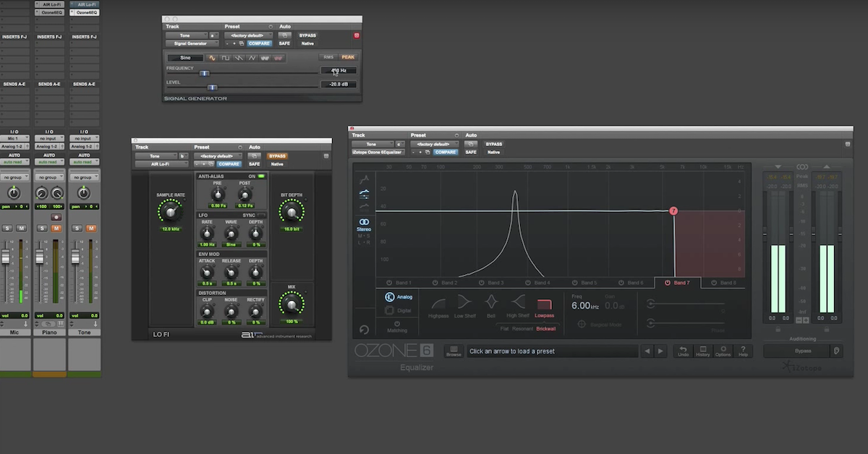Select the Low Shelf filter shape
Image resolution: width=868 pixels, height=454 pixels.
[x=464, y=302]
